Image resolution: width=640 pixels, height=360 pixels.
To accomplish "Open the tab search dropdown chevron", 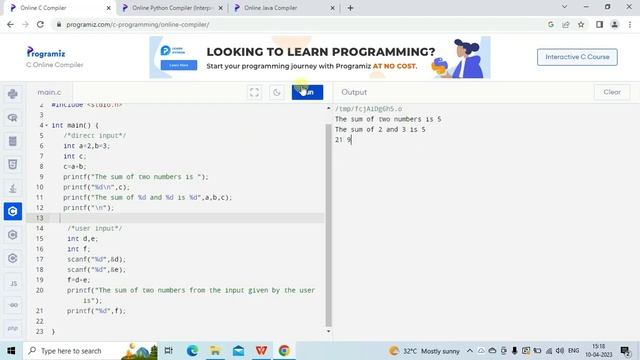I will pyautogui.click(x=564, y=7).
